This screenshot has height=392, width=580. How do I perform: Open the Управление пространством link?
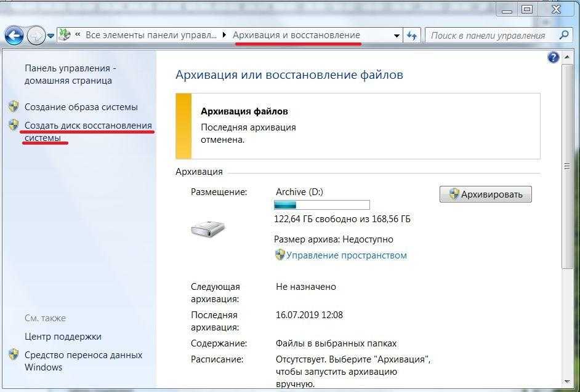tap(346, 255)
